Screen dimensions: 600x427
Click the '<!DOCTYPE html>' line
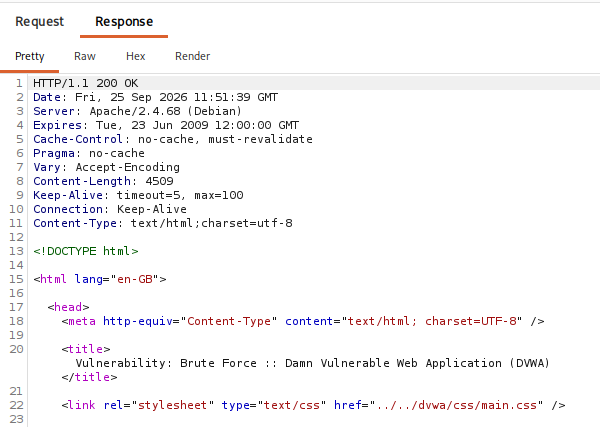[x=86, y=251]
